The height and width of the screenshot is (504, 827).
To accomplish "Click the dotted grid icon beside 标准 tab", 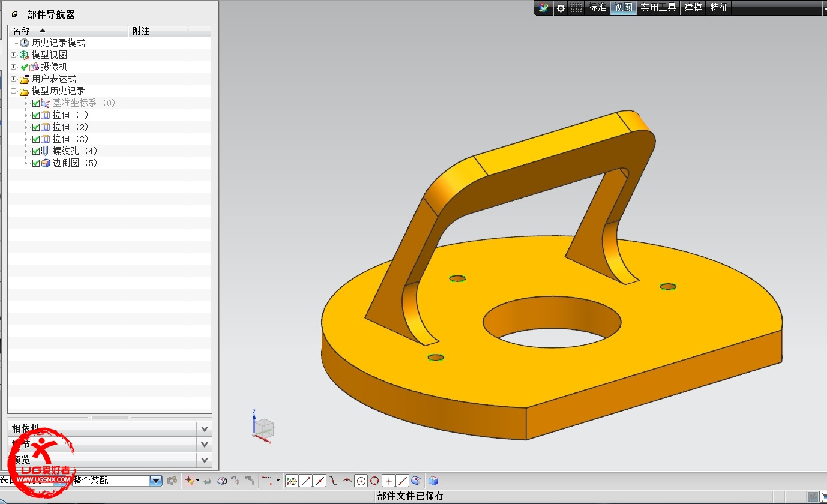I will click(576, 8).
